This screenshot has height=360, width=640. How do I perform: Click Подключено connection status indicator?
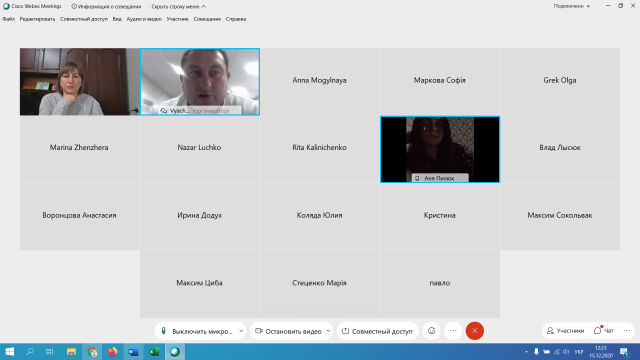[571, 6]
